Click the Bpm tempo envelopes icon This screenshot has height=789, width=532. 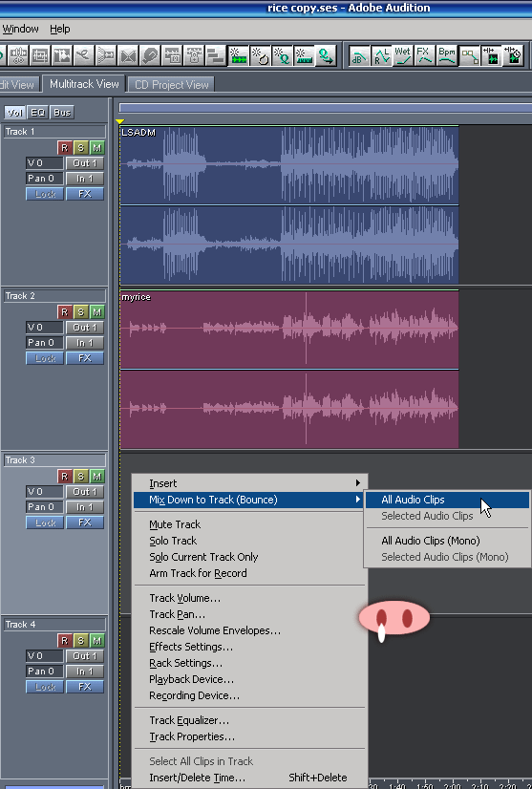coord(446,55)
